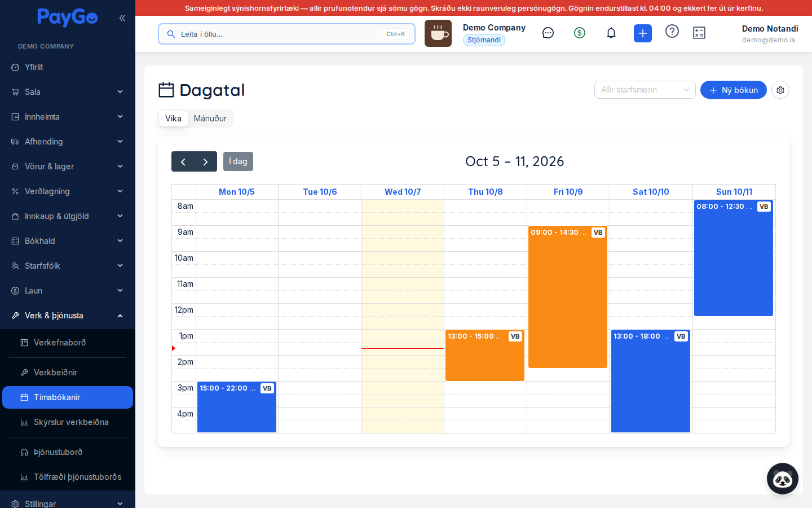Expand the Sala menu

click(x=68, y=92)
